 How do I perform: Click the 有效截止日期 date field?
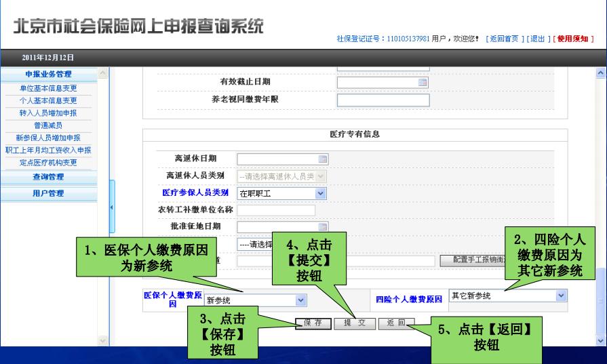[383, 83]
